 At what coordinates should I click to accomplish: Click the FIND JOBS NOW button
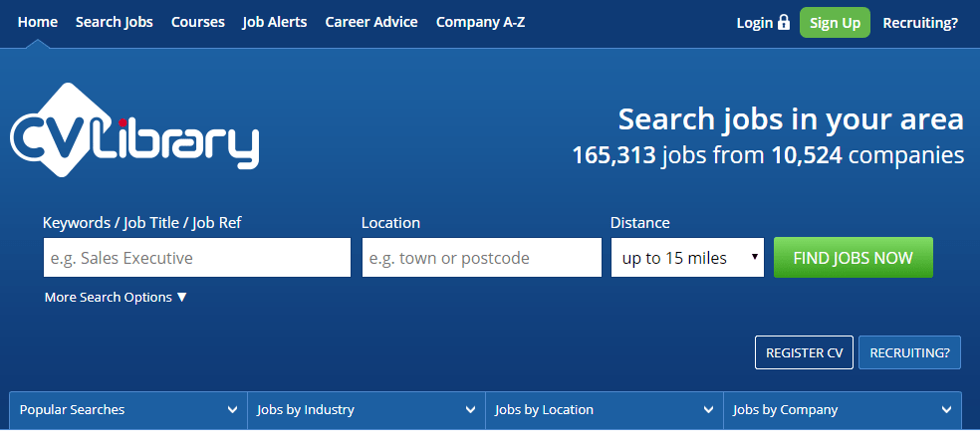[x=854, y=258]
